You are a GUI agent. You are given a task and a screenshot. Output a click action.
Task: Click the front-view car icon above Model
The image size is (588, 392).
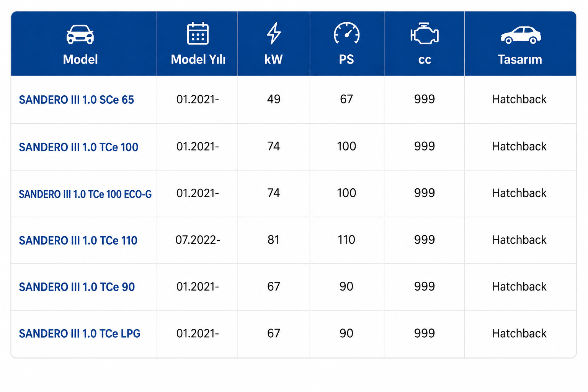(x=80, y=34)
